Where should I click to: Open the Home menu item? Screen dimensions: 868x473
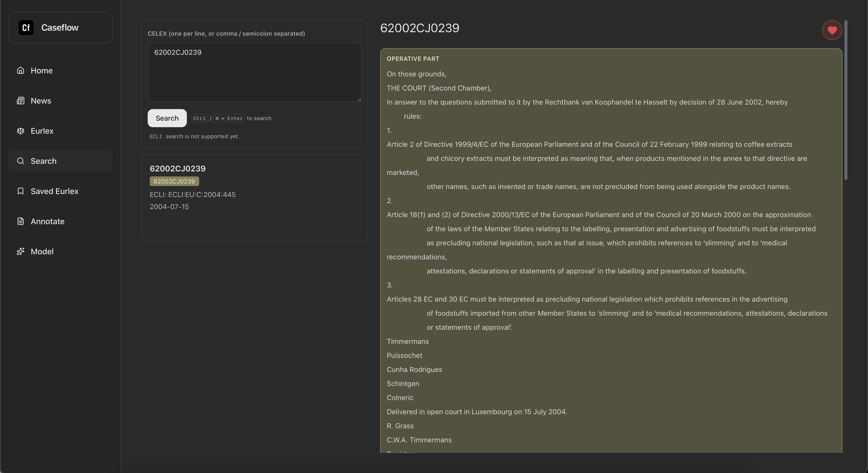coord(60,70)
